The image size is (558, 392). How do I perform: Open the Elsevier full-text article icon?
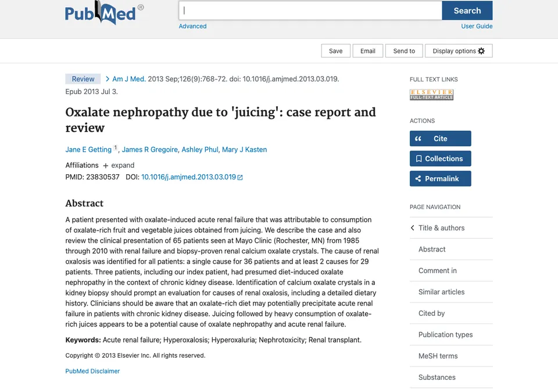(x=431, y=95)
